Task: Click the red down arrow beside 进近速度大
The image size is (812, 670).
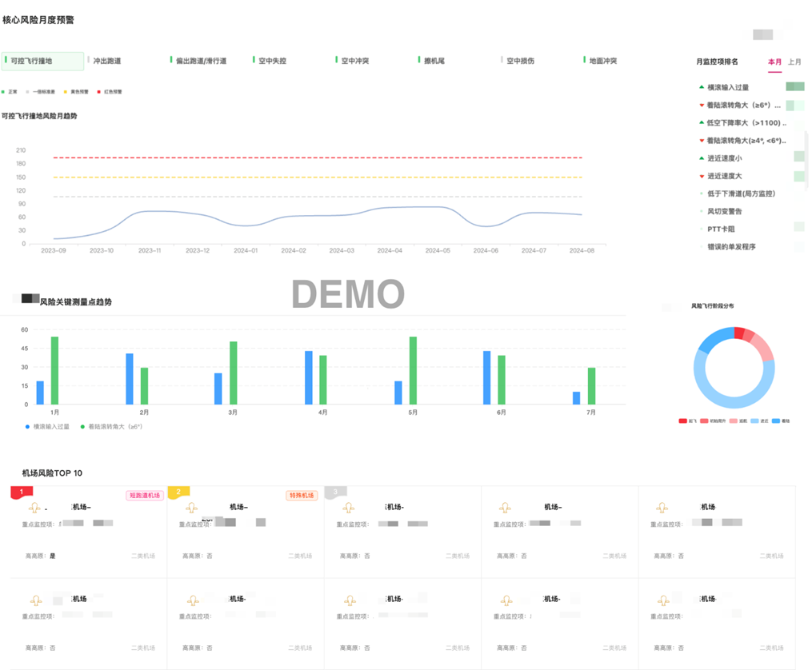Action: (702, 176)
